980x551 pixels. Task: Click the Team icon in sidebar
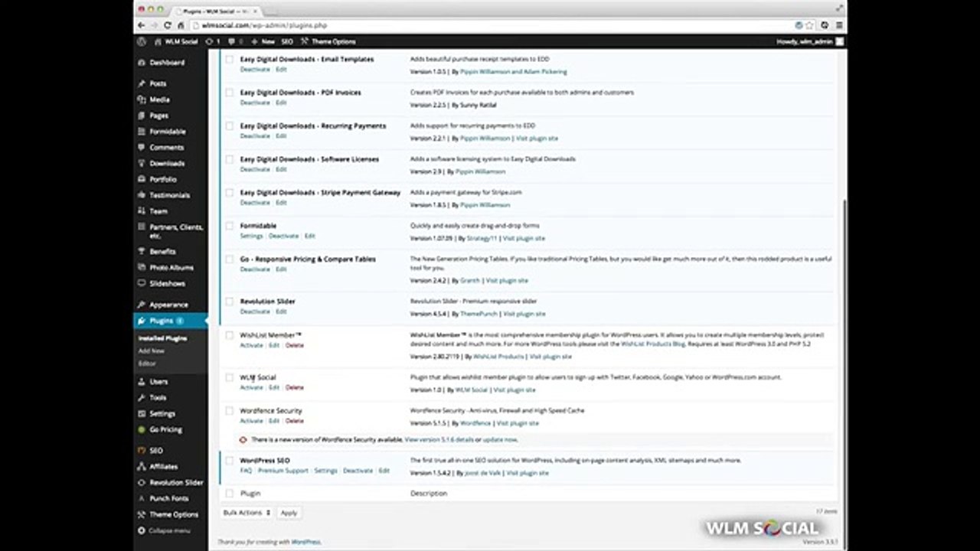[x=142, y=211]
